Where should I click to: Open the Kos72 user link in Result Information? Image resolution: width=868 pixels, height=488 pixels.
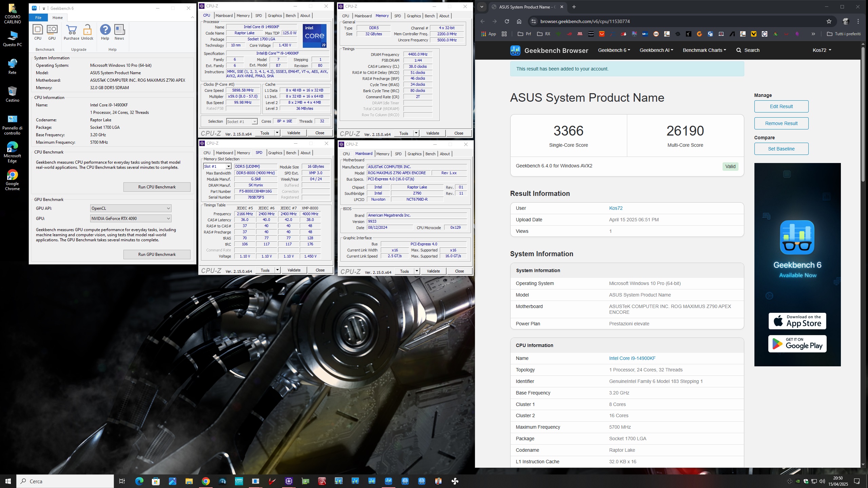tap(616, 208)
